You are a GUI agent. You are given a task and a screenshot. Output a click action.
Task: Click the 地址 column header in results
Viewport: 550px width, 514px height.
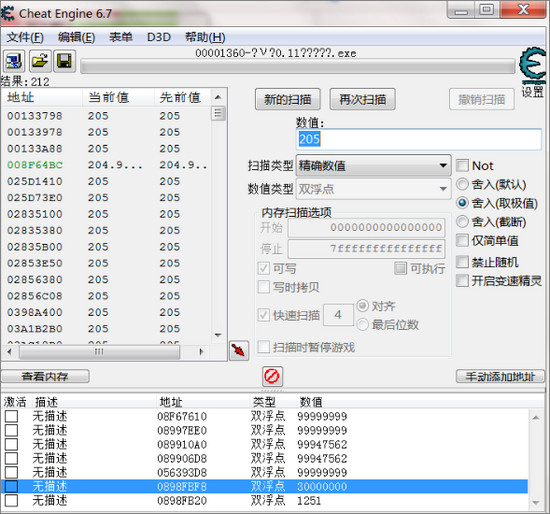tap(21, 97)
